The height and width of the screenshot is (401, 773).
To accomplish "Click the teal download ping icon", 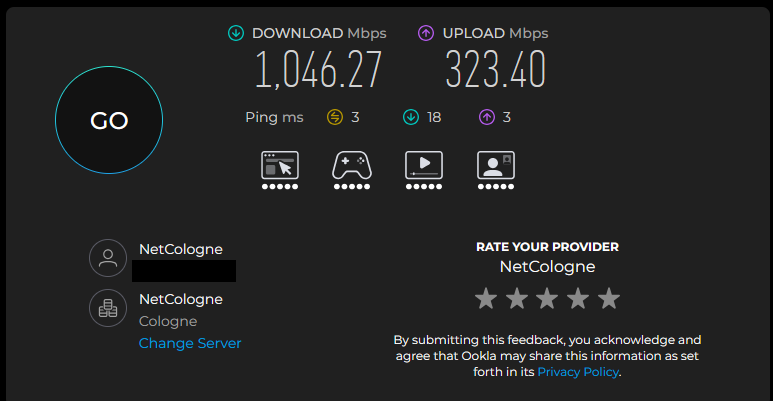I will pyautogui.click(x=411, y=117).
